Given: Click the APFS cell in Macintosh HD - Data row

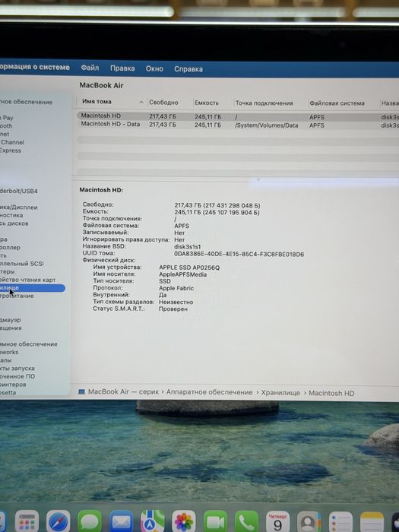Looking at the screenshot, I should pyautogui.click(x=317, y=125).
